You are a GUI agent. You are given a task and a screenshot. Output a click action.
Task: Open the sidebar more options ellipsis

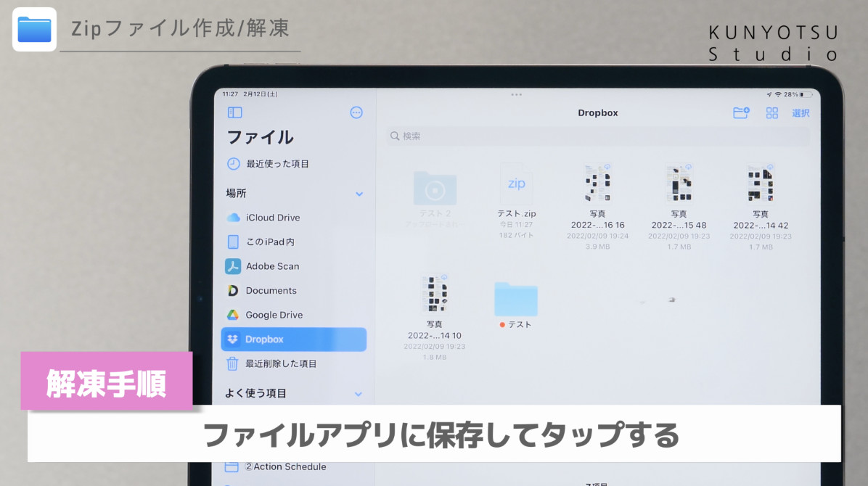click(356, 112)
